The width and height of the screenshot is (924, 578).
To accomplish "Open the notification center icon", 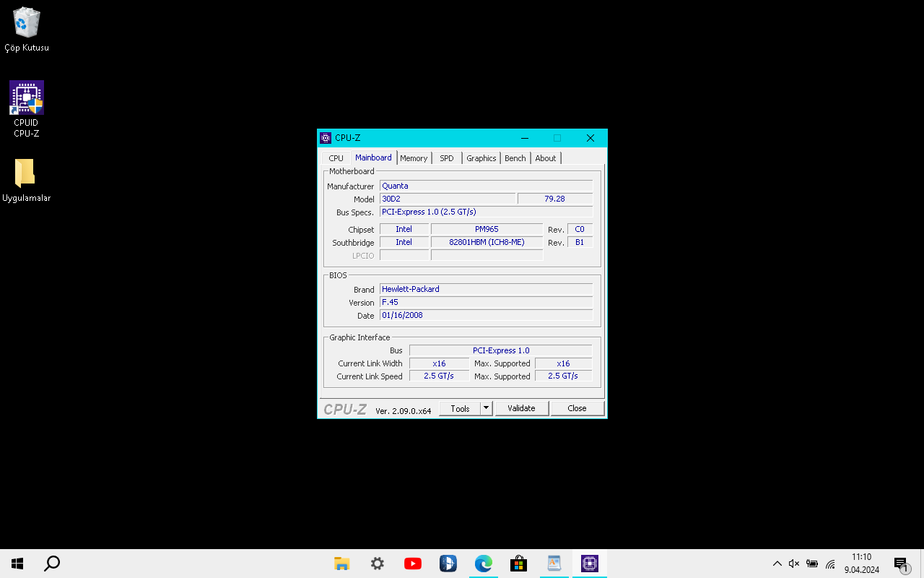I will click(901, 564).
